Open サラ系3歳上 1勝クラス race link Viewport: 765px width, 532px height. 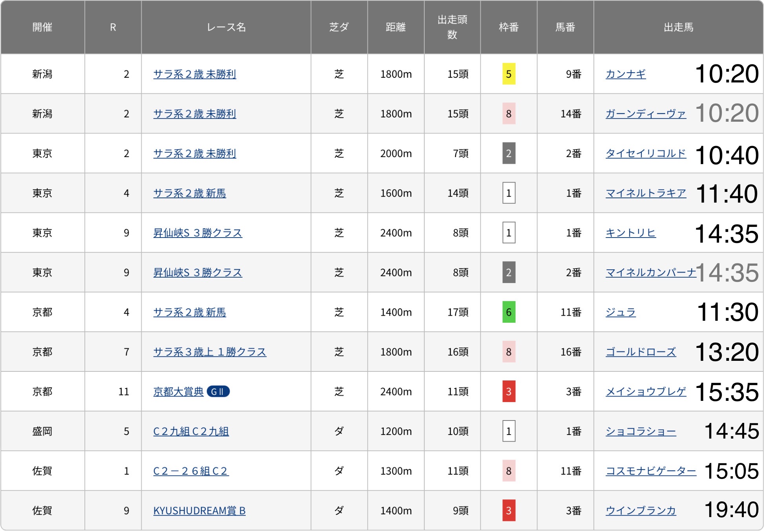(x=209, y=352)
